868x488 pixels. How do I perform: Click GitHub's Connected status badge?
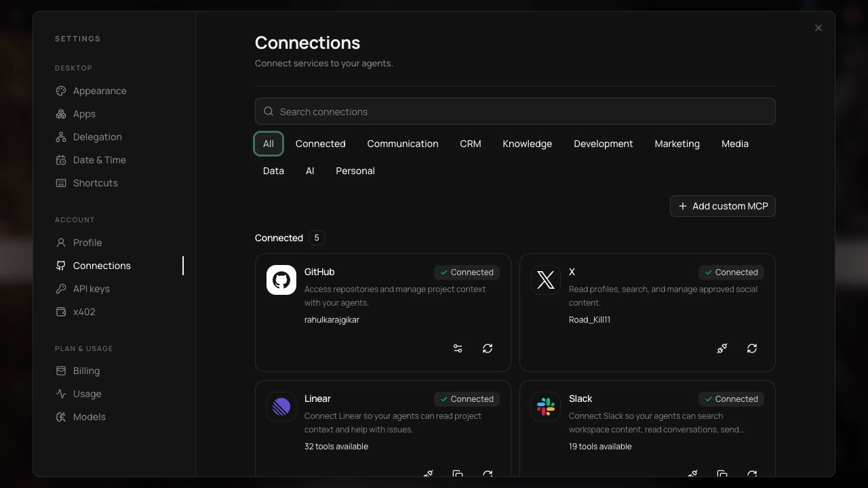tap(467, 272)
